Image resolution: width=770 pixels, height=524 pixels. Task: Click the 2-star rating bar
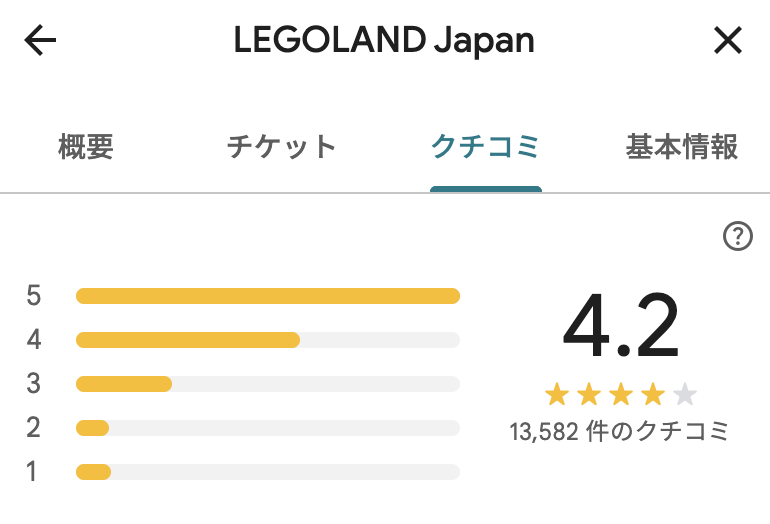pos(267,428)
